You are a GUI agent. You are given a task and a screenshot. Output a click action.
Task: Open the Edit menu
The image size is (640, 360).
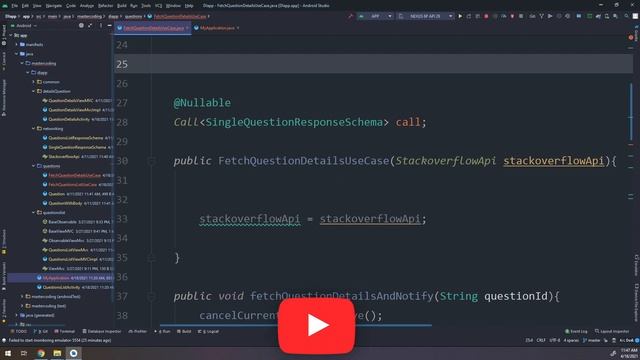point(25,6)
